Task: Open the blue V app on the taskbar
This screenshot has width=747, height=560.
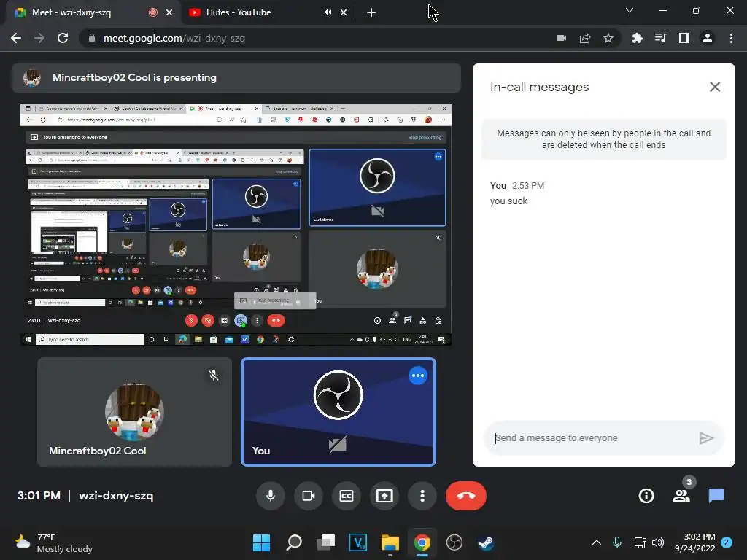Action: (357, 542)
